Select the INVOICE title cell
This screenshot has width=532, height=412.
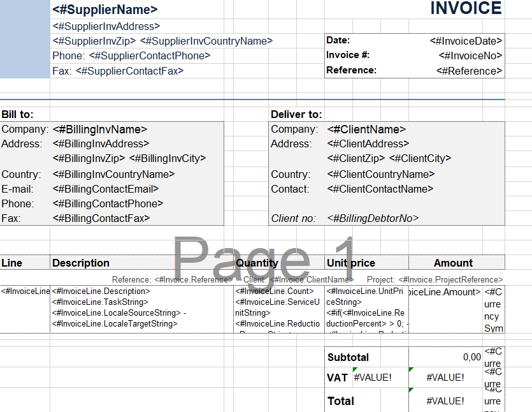pos(466,8)
